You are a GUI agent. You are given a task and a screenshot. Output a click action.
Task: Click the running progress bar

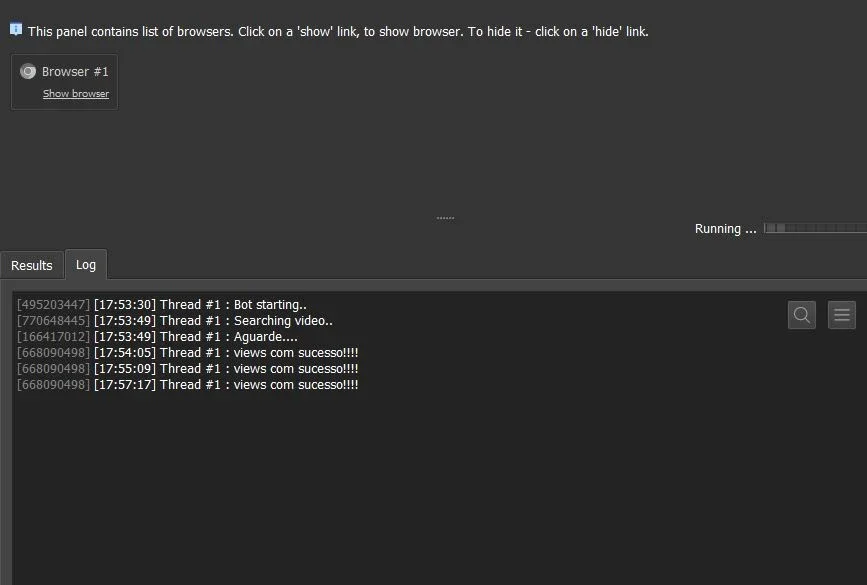click(815, 228)
